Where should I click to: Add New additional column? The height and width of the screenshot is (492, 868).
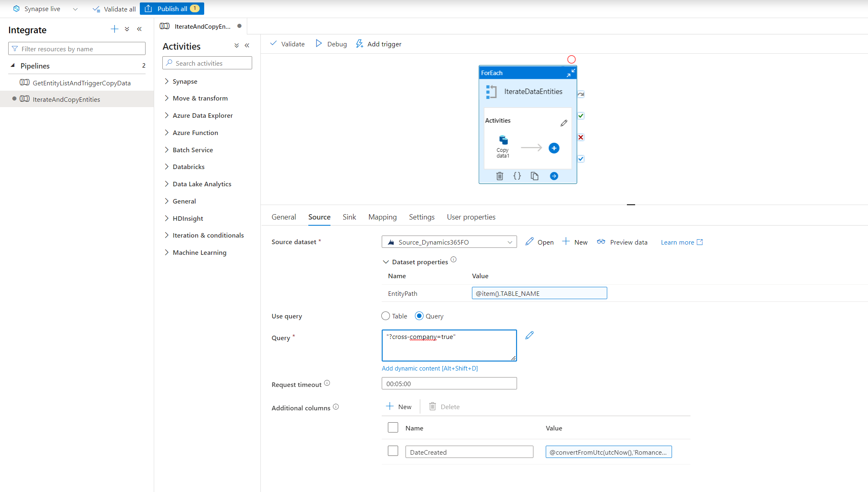(399, 407)
